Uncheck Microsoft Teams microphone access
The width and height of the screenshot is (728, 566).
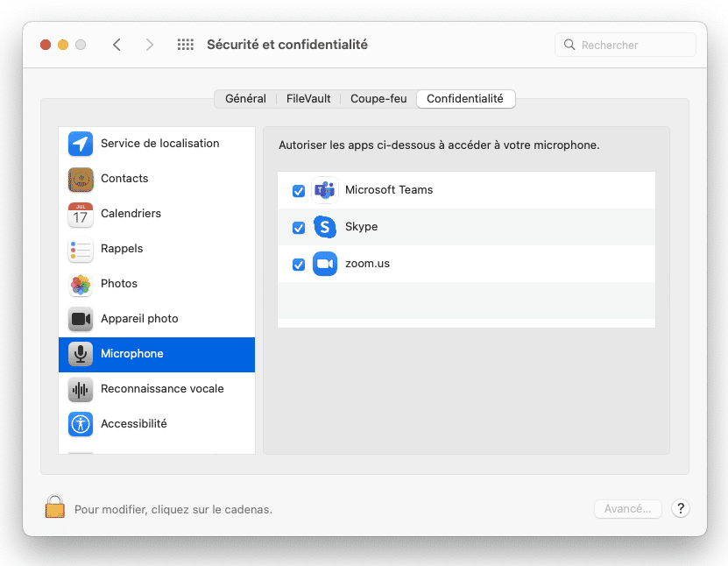point(299,190)
